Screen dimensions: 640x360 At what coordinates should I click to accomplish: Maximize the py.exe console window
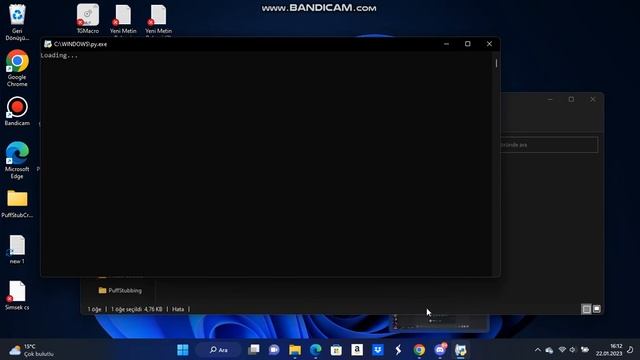(468, 44)
